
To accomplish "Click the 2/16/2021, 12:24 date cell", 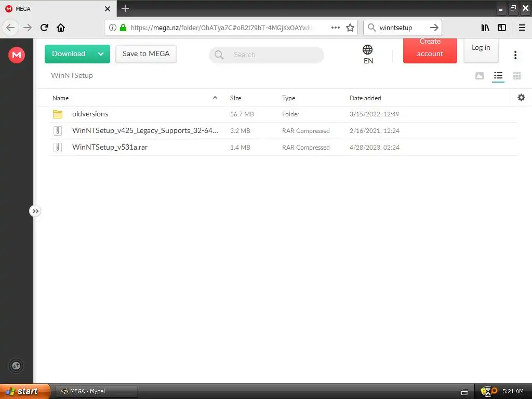I will [x=375, y=131].
